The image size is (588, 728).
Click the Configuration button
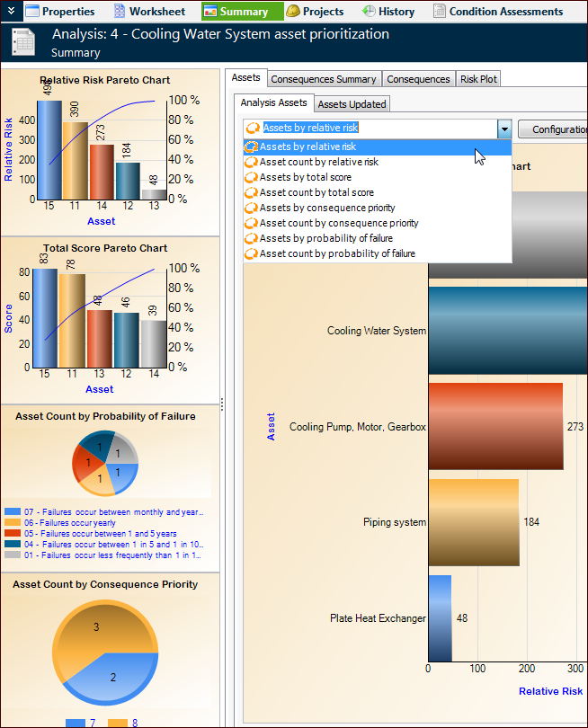click(553, 129)
